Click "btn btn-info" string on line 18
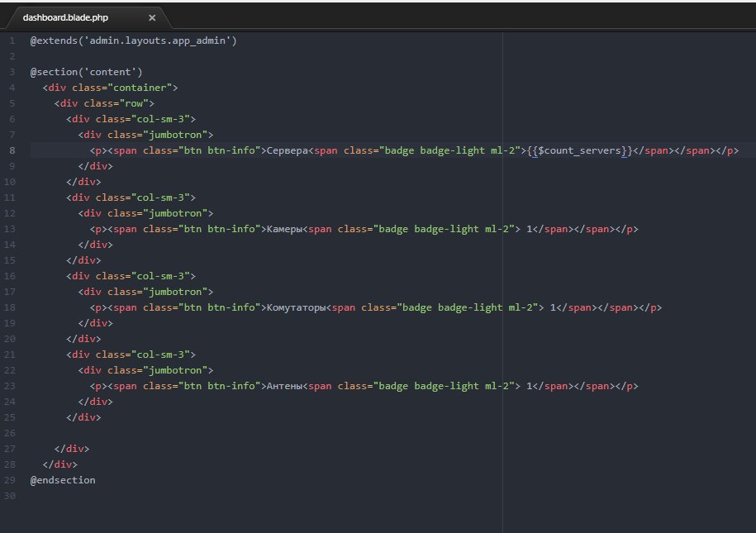 220,307
